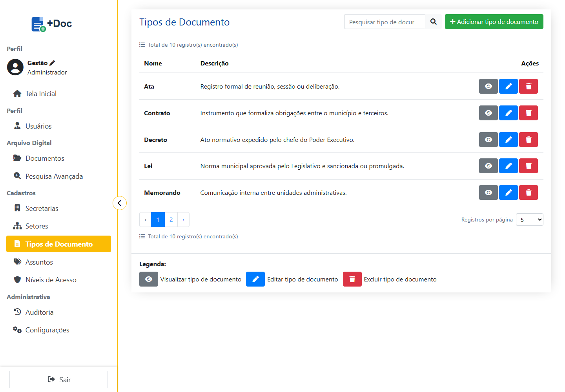Delete the Ata document type

(x=529, y=86)
